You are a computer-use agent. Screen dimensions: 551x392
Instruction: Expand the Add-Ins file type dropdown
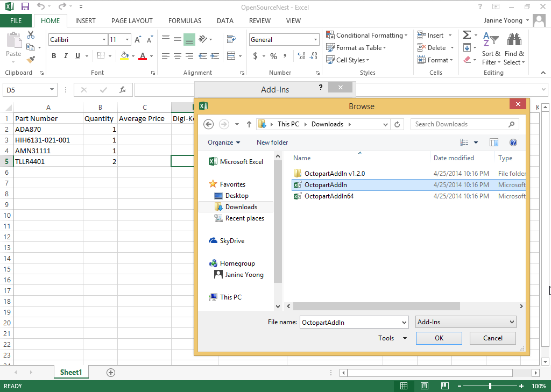point(466,322)
